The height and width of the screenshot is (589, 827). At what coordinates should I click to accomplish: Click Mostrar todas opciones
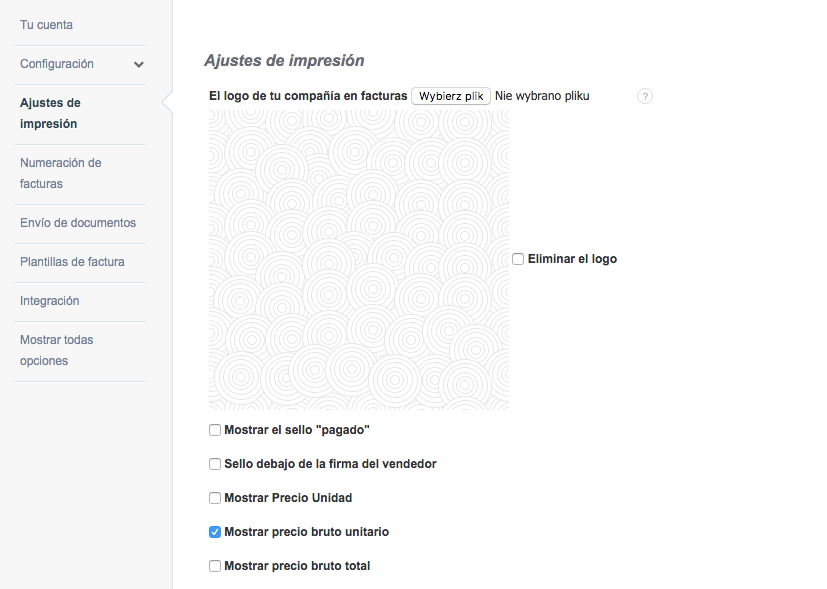click(x=56, y=350)
